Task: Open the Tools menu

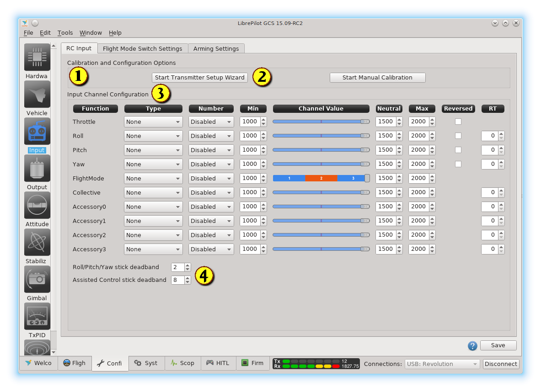Action: point(65,33)
